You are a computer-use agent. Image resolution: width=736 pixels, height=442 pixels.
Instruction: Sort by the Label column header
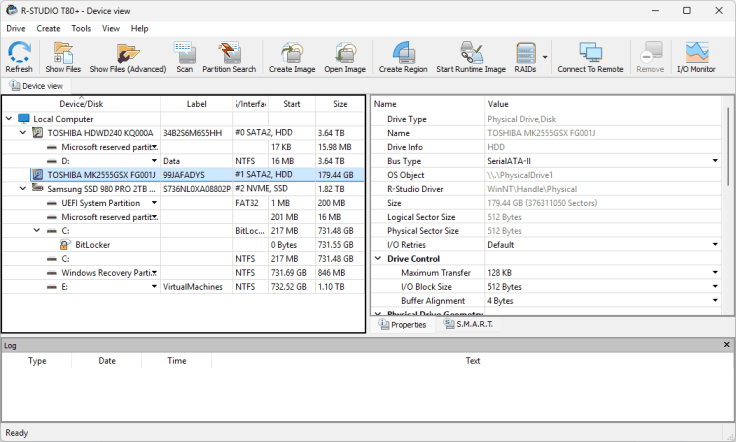pyautogui.click(x=196, y=104)
